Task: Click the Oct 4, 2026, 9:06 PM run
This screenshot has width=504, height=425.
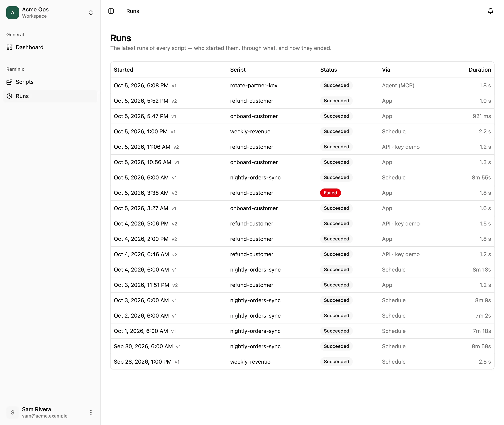Action: tap(302, 224)
